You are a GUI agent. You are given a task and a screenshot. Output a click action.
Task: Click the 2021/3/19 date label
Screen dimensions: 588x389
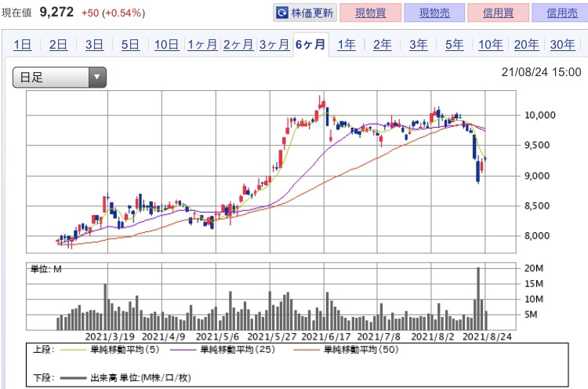(110, 336)
